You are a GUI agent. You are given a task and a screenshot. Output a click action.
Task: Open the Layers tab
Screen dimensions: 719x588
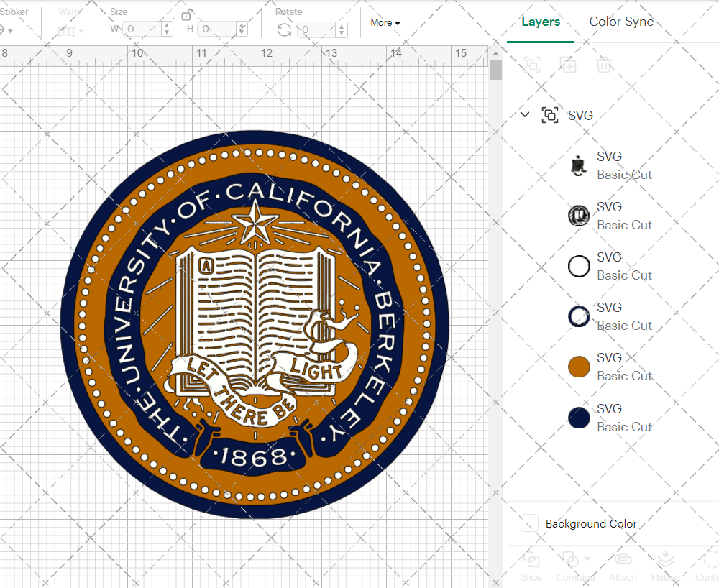point(541,22)
